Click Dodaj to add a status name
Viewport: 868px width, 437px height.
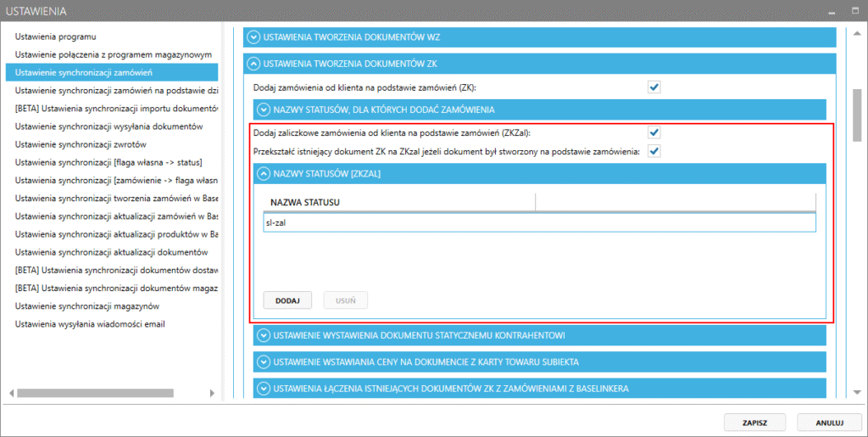tap(288, 300)
